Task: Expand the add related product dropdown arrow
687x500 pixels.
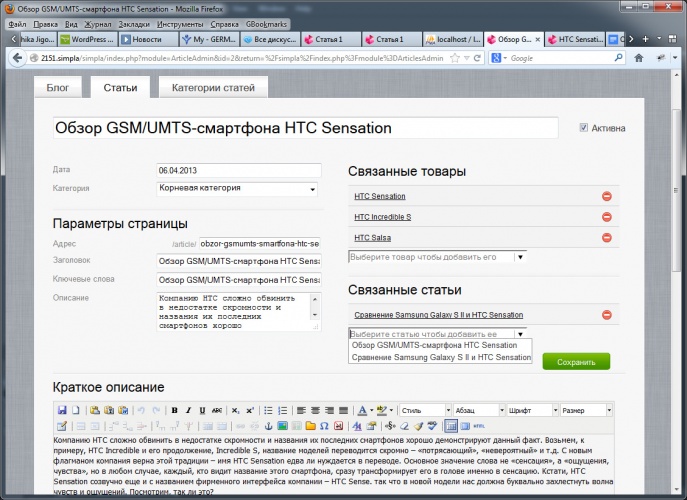Action: click(x=521, y=257)
